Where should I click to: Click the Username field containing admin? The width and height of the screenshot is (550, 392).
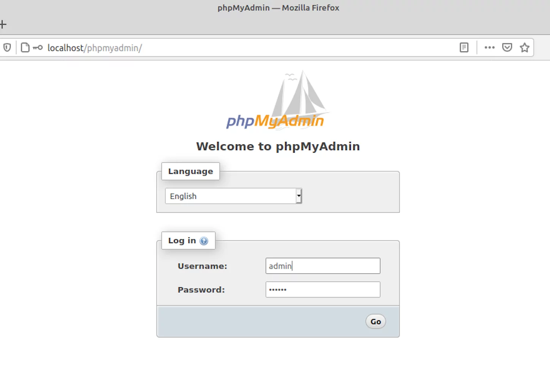[x=323, y=266]
